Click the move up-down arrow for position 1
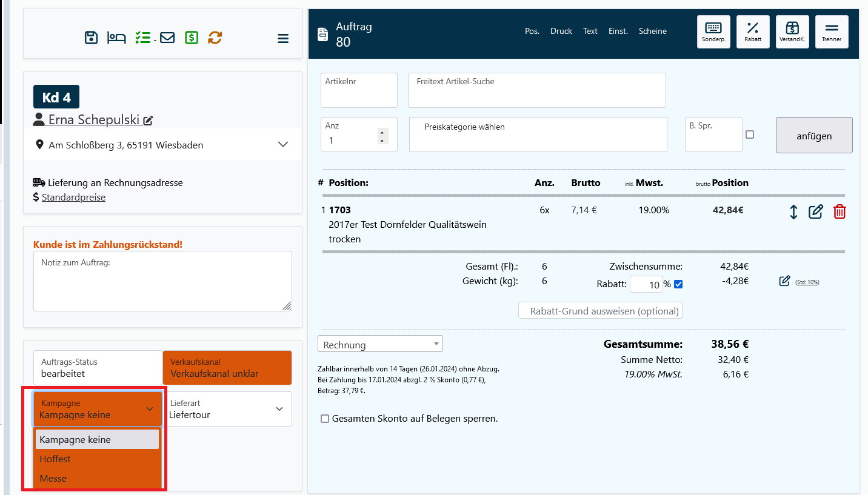Screen dimensions: 868x495 [793, 211]
